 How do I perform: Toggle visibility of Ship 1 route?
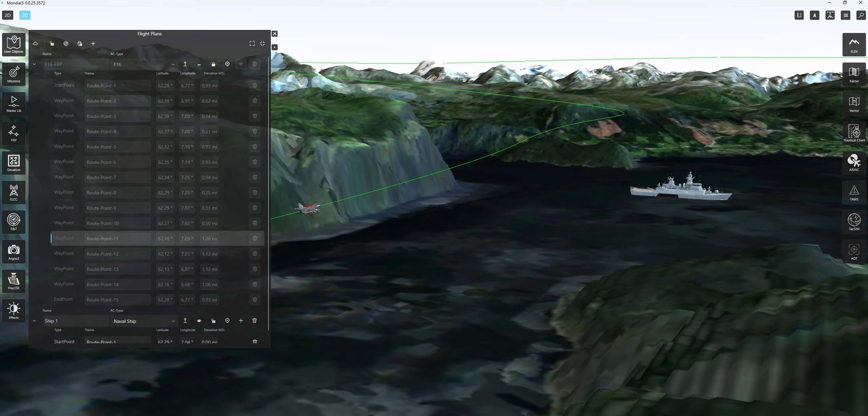click(199, 321)
